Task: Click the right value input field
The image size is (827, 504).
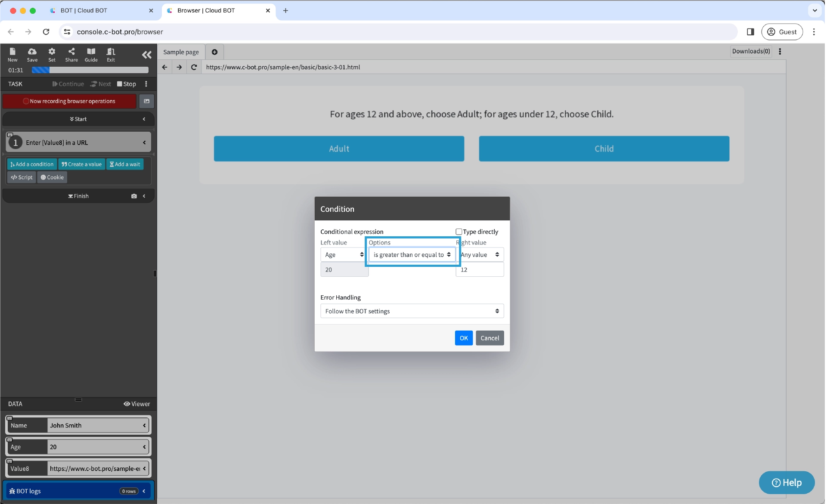Action: [x=479, y=270]
